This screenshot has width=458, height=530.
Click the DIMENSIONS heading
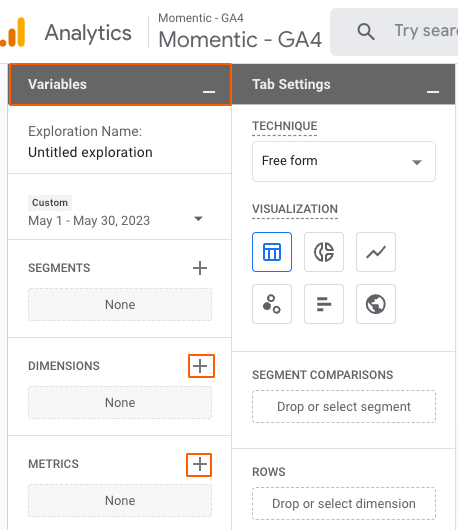tap(64, 366)
